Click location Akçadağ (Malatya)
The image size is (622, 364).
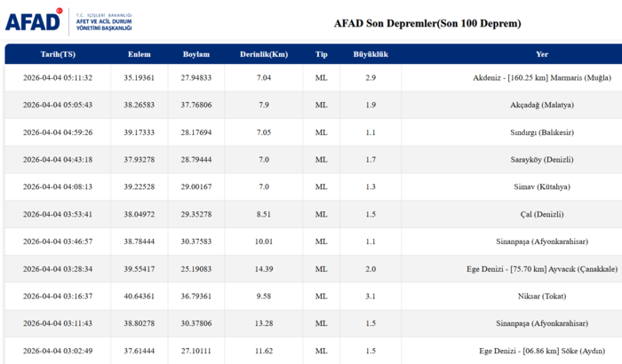[x=542, y=105]
